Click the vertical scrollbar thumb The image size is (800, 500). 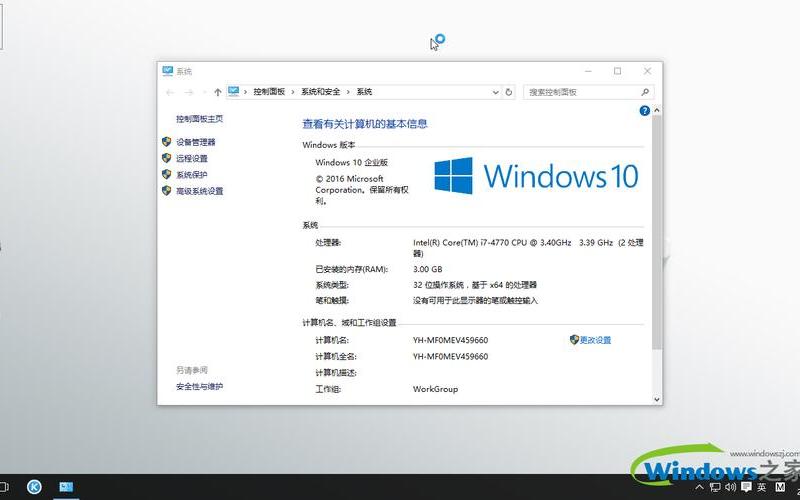tap(657, 232)
